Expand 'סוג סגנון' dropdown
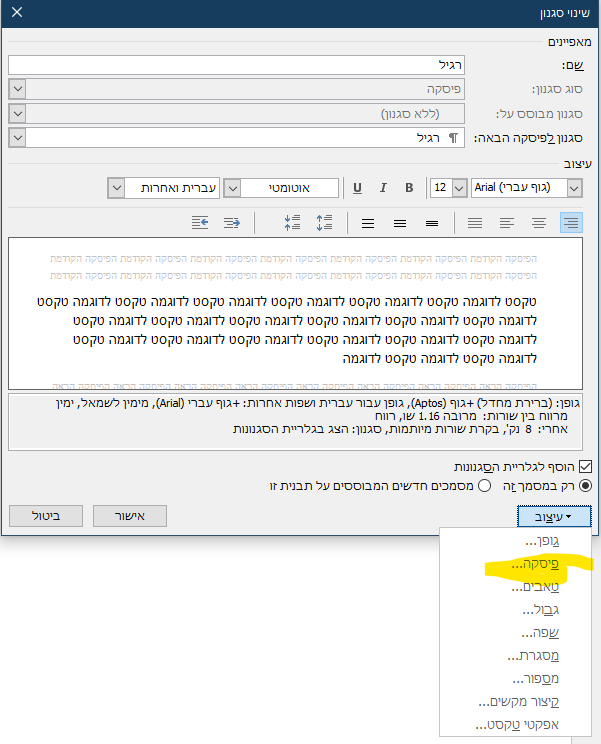Viewport: 601px width, 744px height. tap(18, 89)
